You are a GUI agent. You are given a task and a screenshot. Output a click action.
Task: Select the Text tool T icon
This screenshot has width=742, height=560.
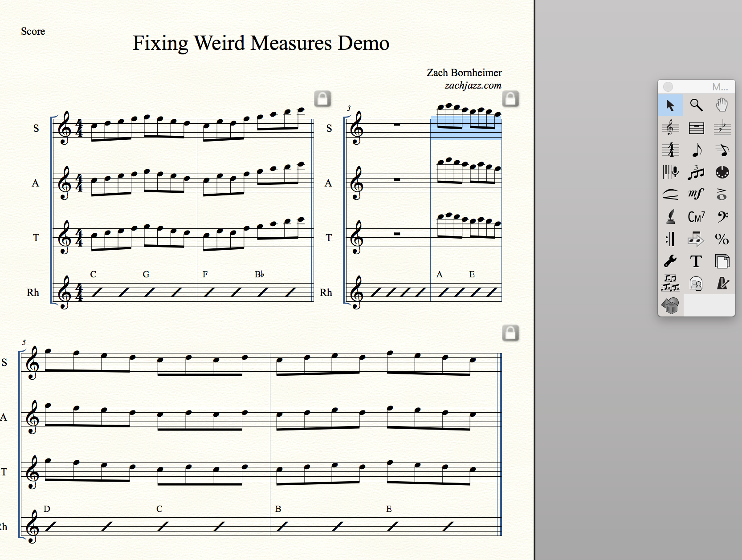tap(696, 261)
